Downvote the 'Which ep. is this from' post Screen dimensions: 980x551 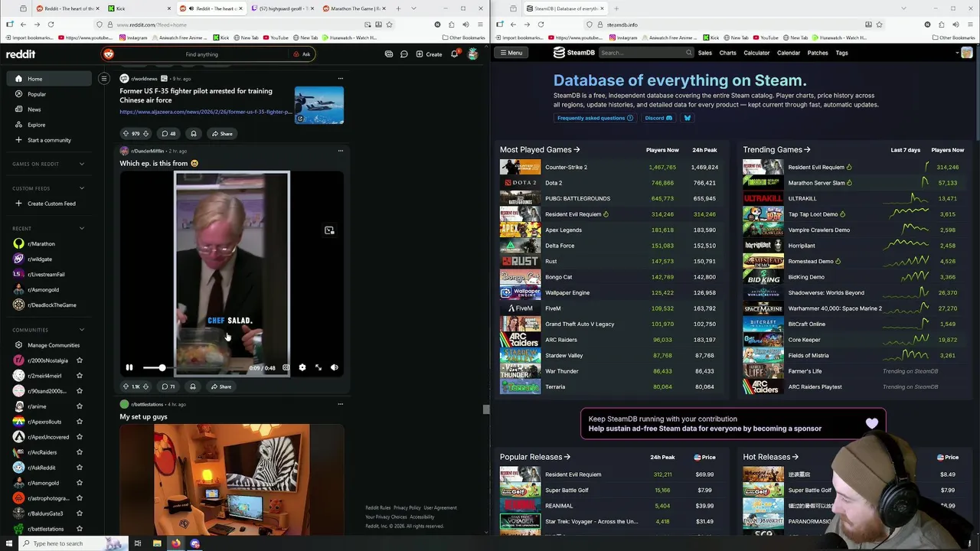(x=145, y=386)
